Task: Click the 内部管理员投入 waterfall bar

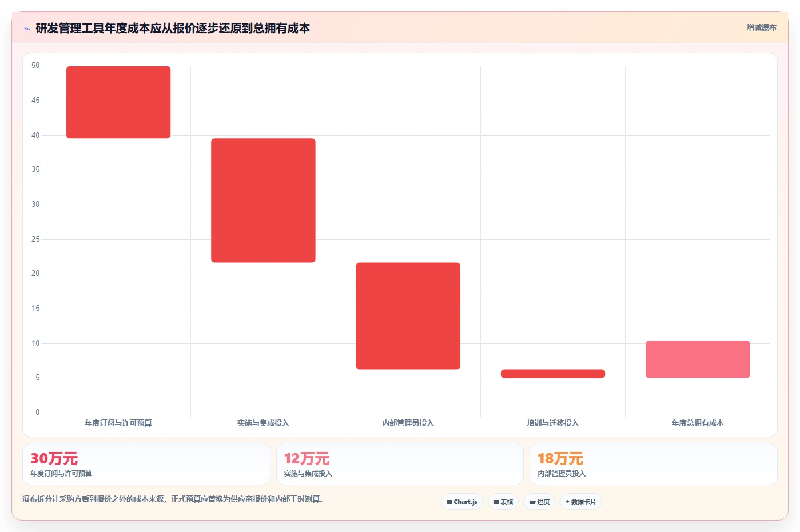Action: click(408, 316)
